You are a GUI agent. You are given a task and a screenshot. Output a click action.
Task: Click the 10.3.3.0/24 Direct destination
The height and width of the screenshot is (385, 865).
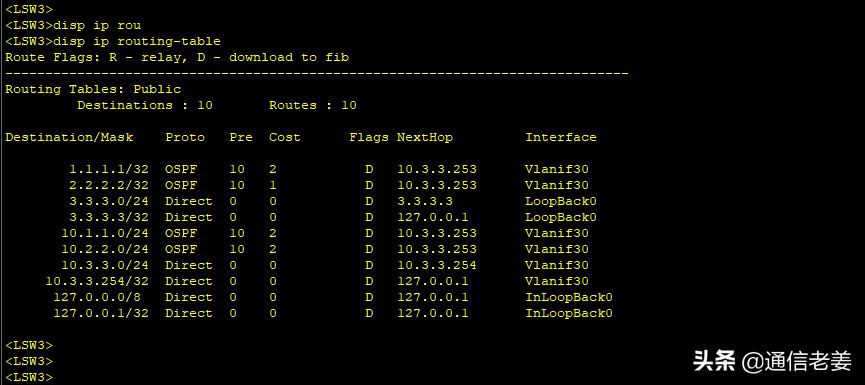click(105, 265)
